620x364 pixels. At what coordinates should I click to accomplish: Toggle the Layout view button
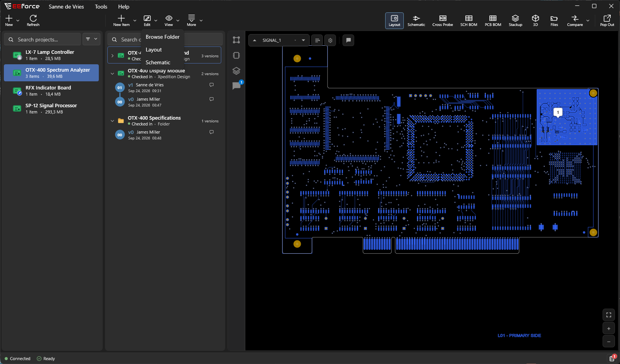[x=394, y=21]
